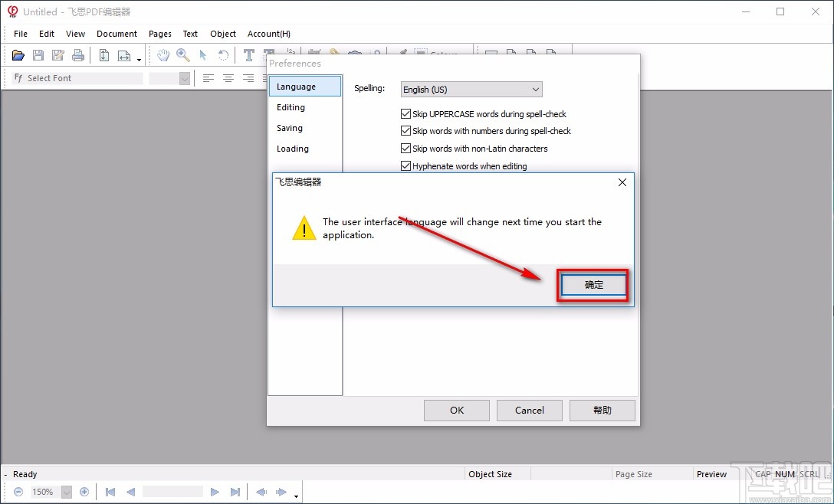The width and height of the screenshot is (834, 504).
Task: Toggle Skip words with numbers checkbox
Action: (406, 131)
